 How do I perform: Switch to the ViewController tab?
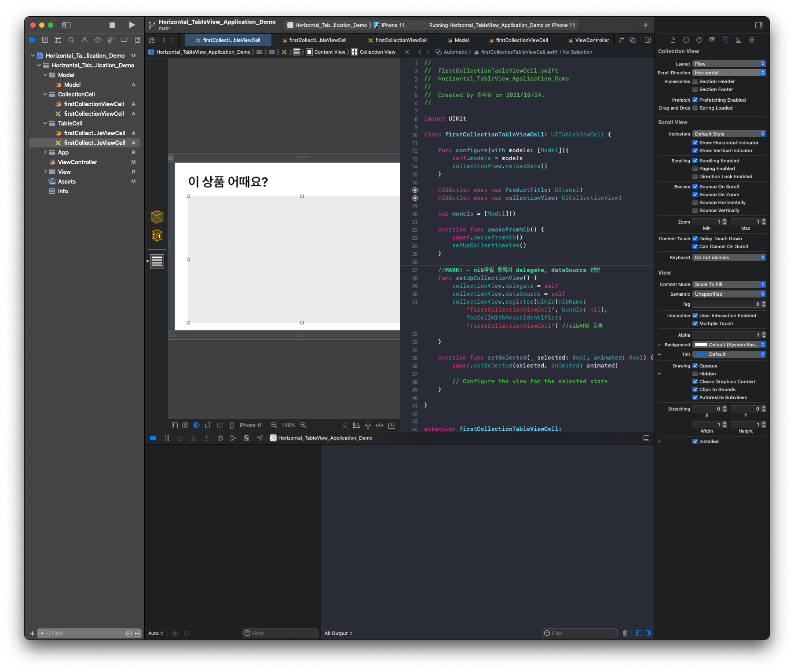589,40
